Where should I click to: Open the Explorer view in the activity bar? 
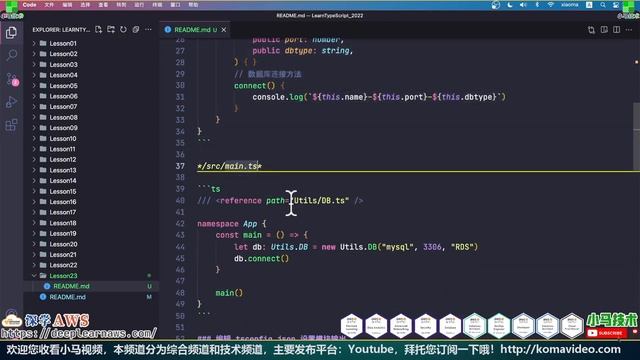click(x=11, y=32)
